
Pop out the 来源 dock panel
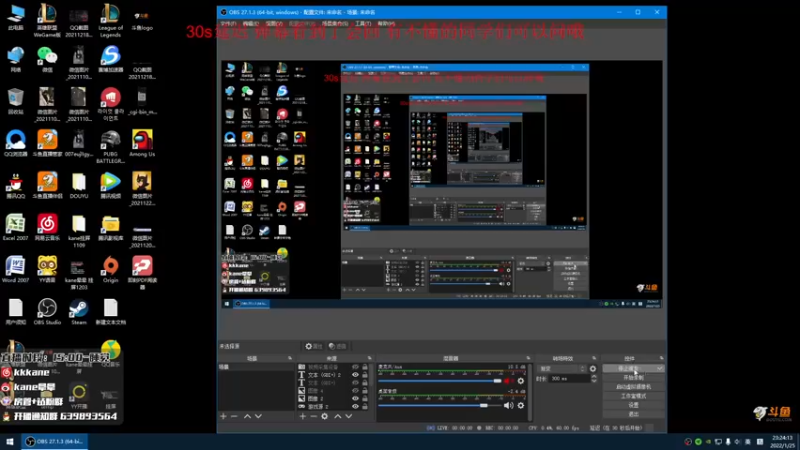click(369, 358)
